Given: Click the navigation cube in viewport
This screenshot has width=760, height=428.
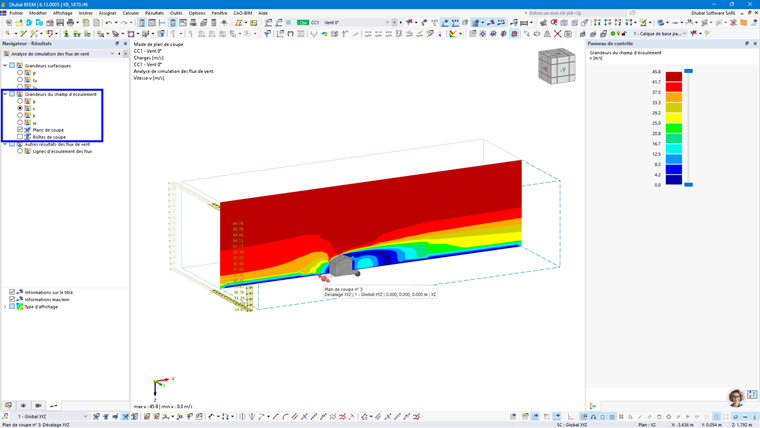Looking at the screenshot, I should pyautogui.click(x=557, y=66).
